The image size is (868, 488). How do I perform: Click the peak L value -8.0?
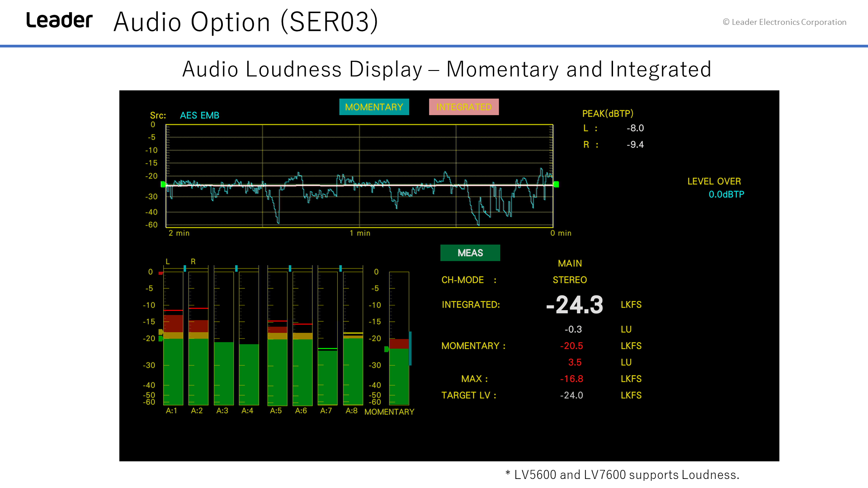point(635,128)
